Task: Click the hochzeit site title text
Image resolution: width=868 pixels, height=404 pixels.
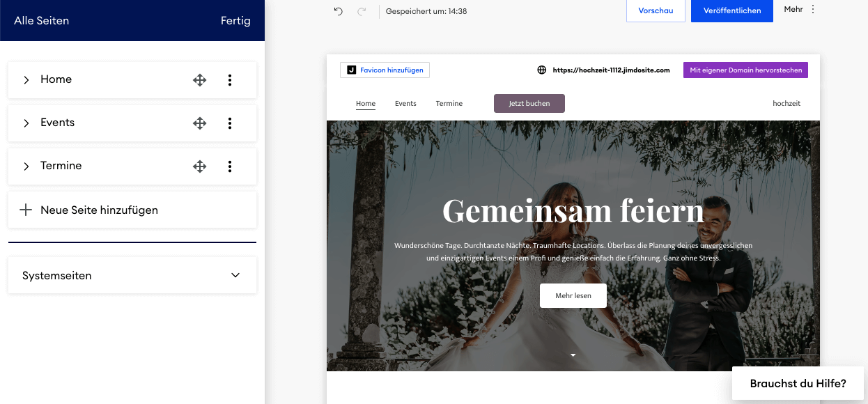Action: [x=786, y=103]
